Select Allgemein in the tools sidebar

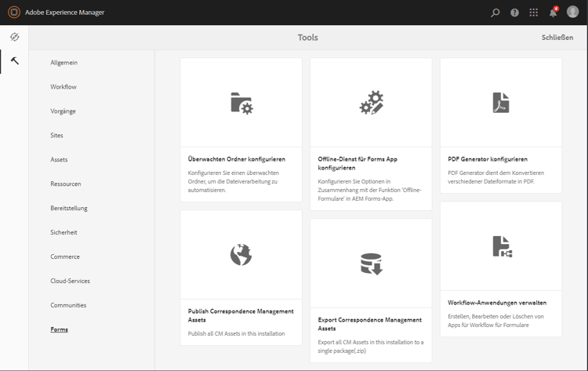(64, 63)
